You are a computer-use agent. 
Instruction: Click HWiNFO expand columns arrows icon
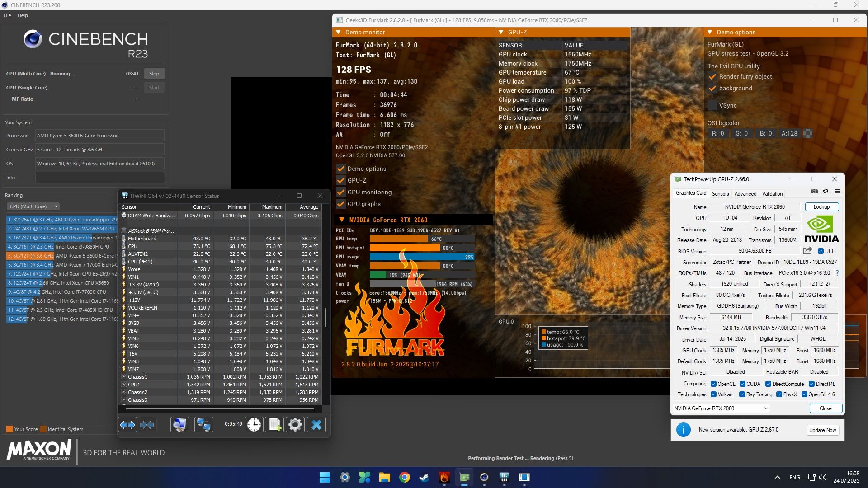(127, 425)
